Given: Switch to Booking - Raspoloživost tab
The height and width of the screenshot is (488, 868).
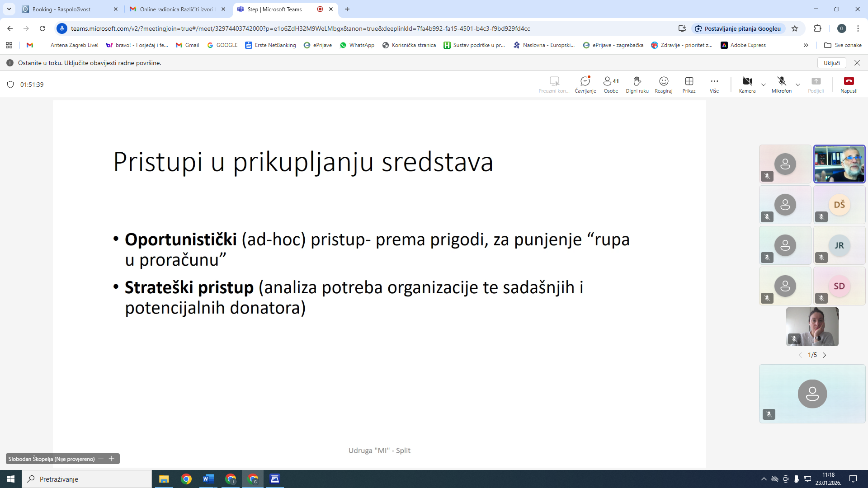Looking at the screenshot, I should point(61,9).
